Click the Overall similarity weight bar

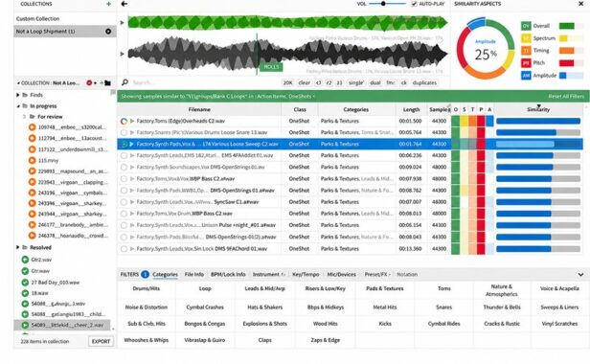[x=571, y=26]
